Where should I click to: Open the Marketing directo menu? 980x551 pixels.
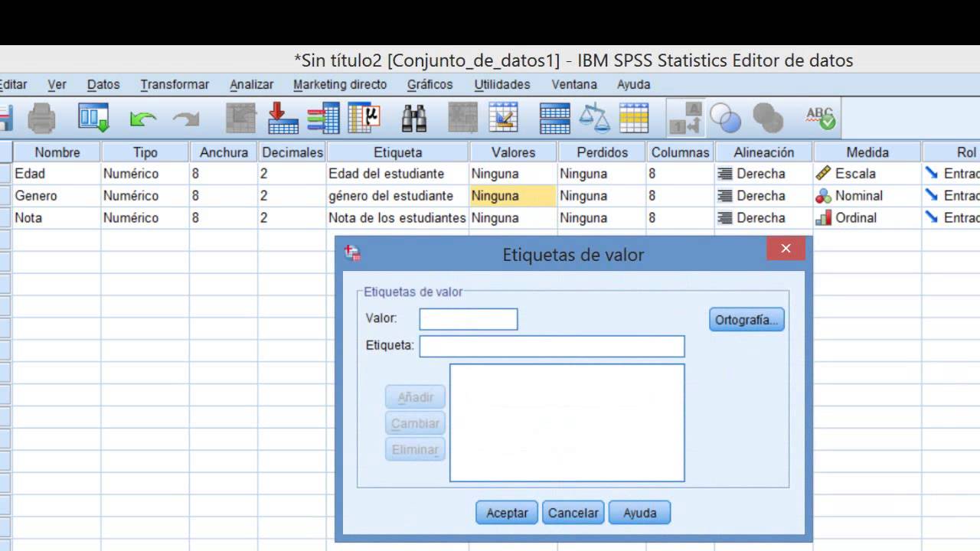click(x=340, y=84)
